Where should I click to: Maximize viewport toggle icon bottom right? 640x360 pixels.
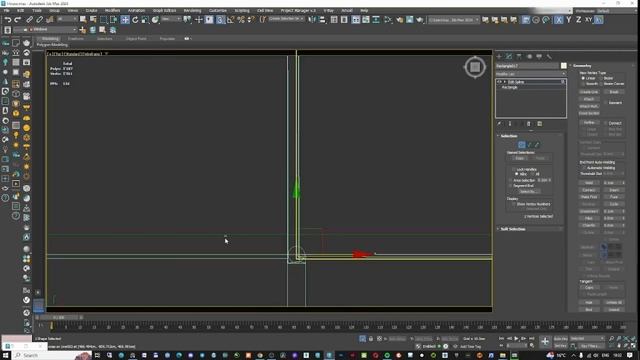pos(633,346)
